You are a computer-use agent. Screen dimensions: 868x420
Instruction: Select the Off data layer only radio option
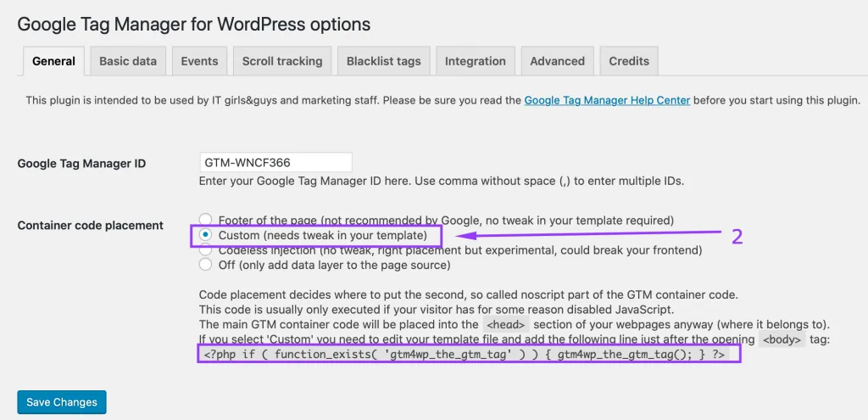pos(205,265)
